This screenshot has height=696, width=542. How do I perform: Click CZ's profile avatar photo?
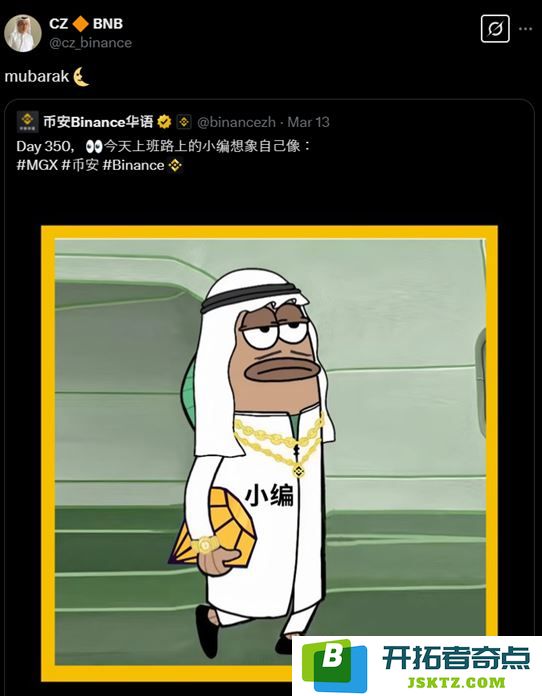pos(23,33)
